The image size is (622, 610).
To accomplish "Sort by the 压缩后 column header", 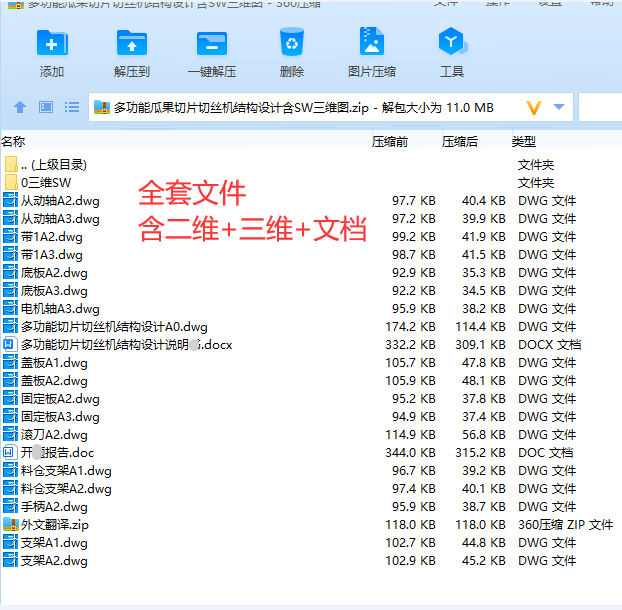I will (460, 142).
